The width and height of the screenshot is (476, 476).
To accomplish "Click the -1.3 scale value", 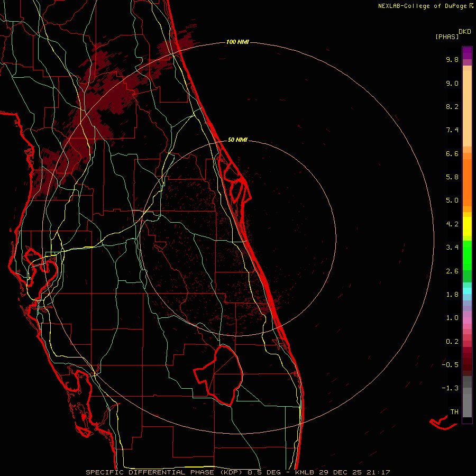I will 450,388.
